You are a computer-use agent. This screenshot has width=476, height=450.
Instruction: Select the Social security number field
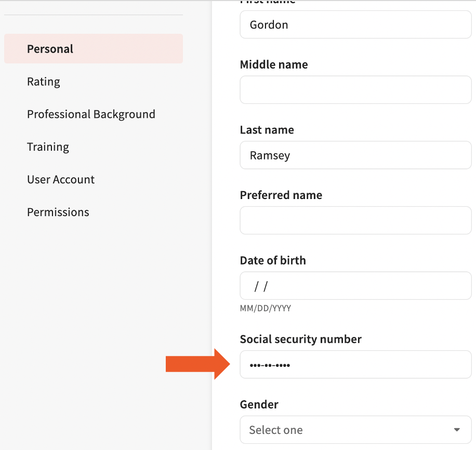click(355, 364)
